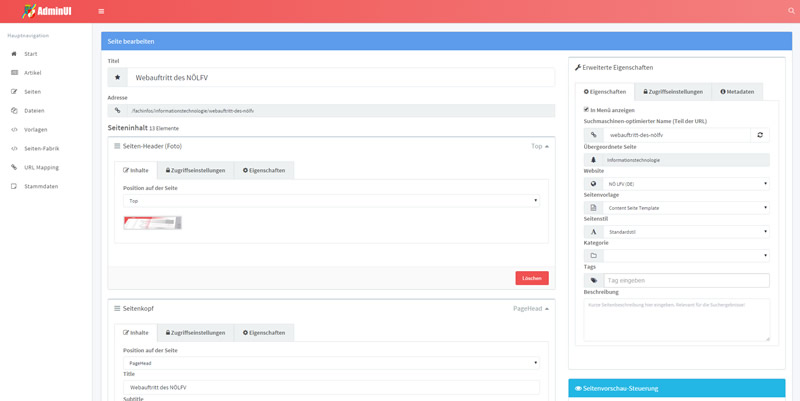Expand the Seitenvorlage dropdown
The height and width of the screenshot is (401, 800).
[x=686, y=208]
